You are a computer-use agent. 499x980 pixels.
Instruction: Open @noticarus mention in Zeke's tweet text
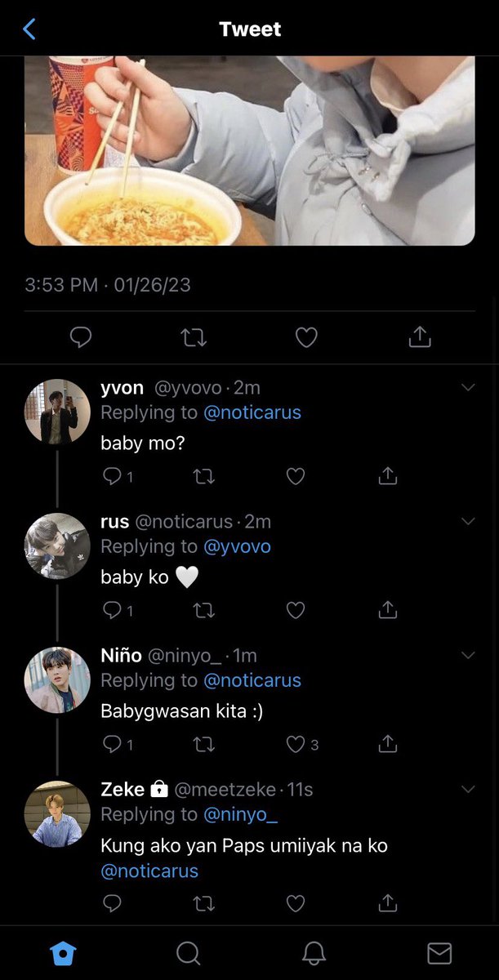tap(149, 871)
